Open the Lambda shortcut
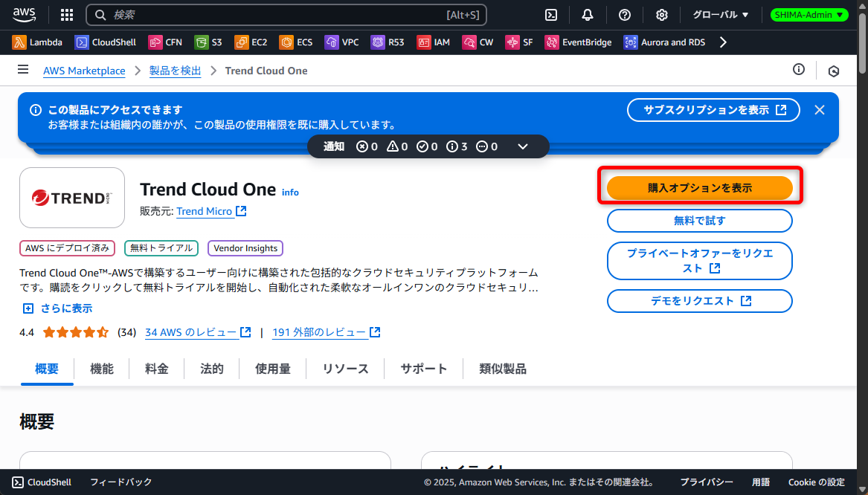868x495 pixels. [37, 42]
